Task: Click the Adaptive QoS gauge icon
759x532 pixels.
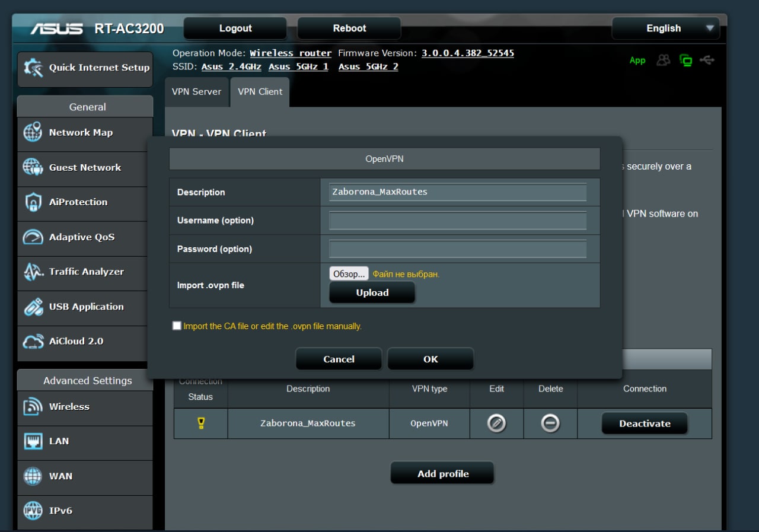Action: pos(33,237)
